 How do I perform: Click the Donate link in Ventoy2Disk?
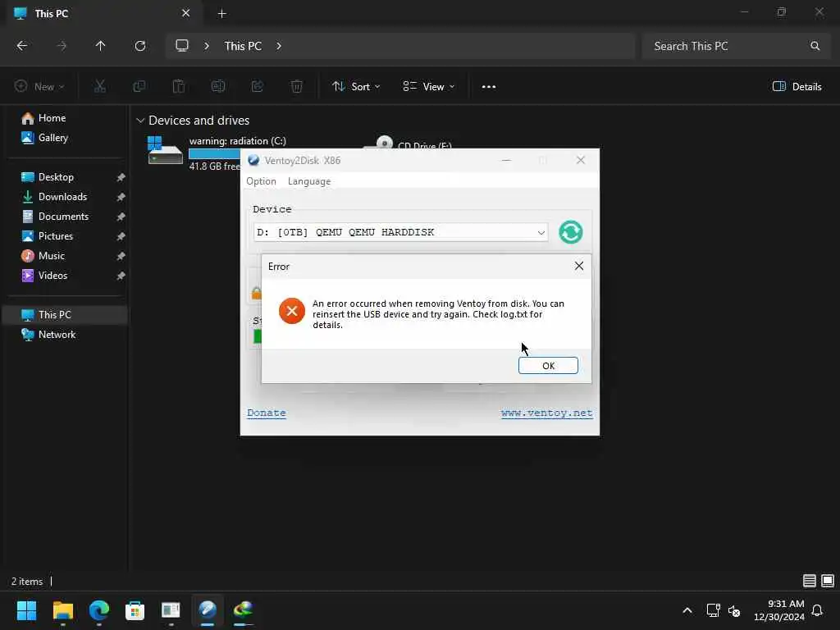[x=267, y=413]
